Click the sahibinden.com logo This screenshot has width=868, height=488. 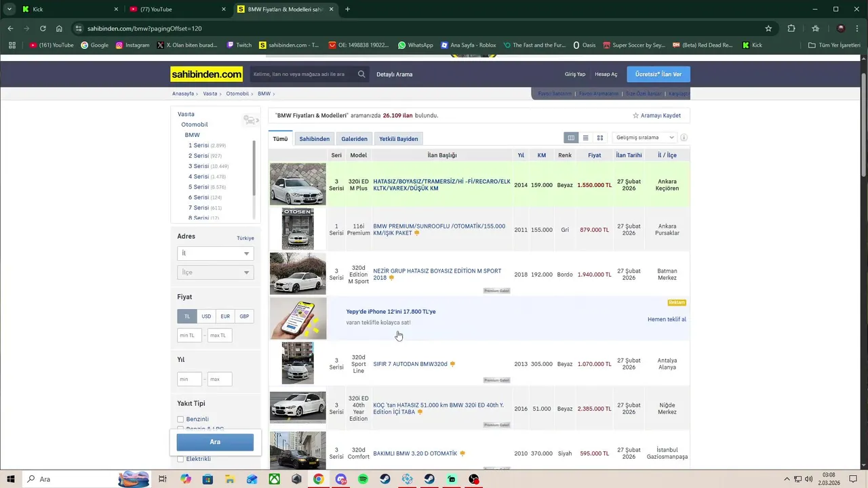(x=206, y=74)
